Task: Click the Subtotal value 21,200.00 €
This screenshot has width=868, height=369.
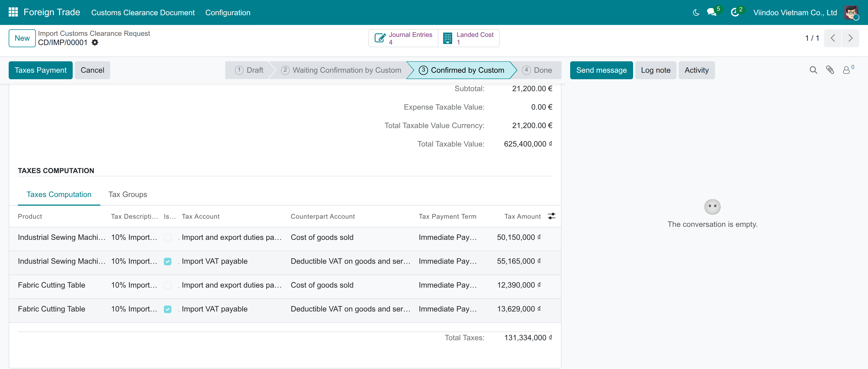Action: 532,89
